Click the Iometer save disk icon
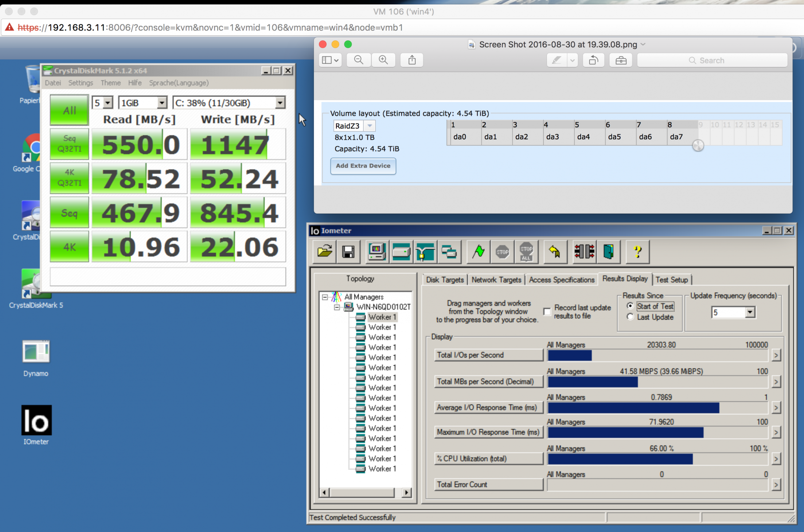The image size is (804, 532). [348, 252]
